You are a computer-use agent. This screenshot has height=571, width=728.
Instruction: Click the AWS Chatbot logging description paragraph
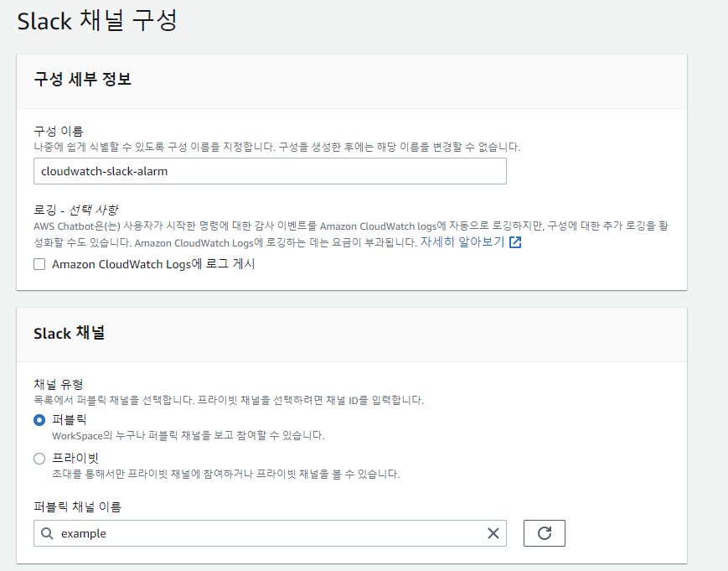[x=351, y=234]
